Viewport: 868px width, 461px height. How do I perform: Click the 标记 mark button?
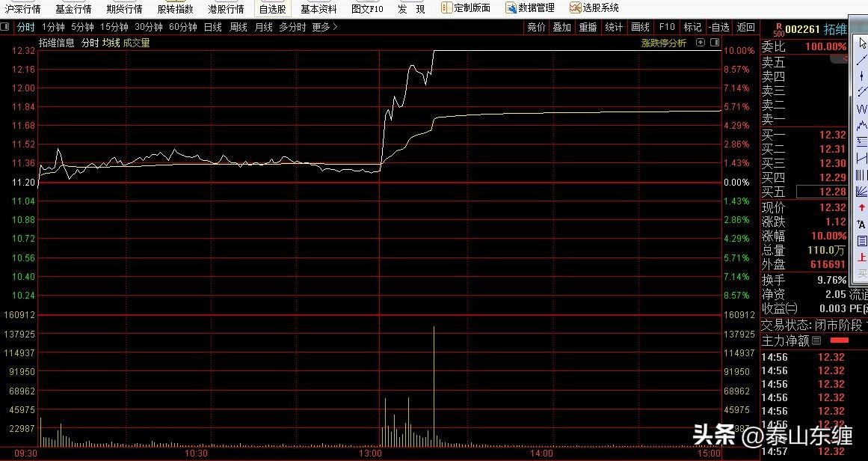pyautogui.click(x=692, y=27)
